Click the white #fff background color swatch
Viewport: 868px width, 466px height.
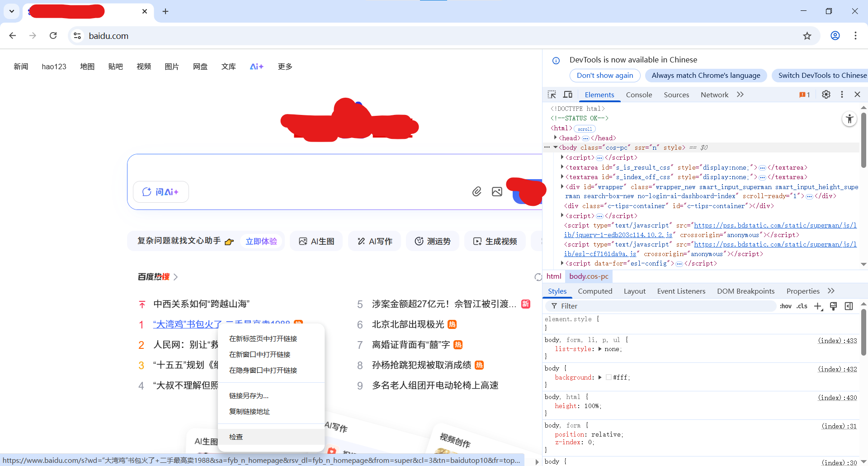(608, 377)
